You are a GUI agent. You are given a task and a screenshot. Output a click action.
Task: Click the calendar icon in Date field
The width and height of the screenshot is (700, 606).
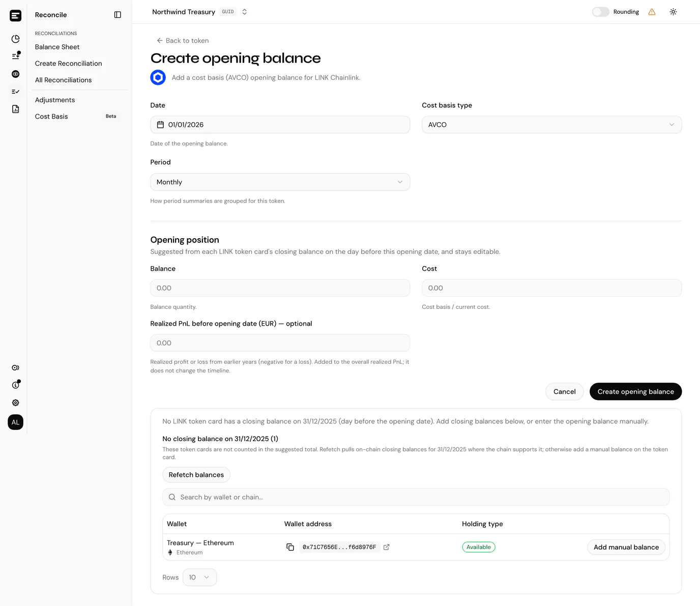tap(160, 125)
